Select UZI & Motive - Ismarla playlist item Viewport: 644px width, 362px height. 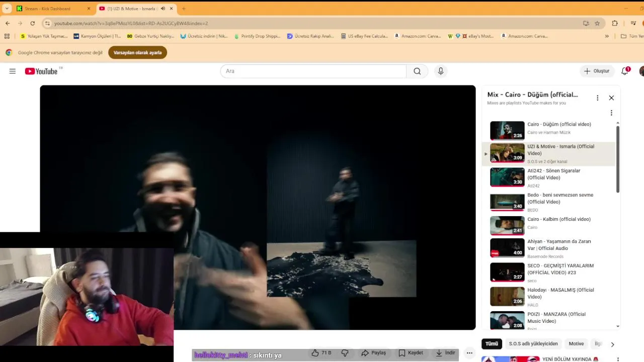point(548,153)
